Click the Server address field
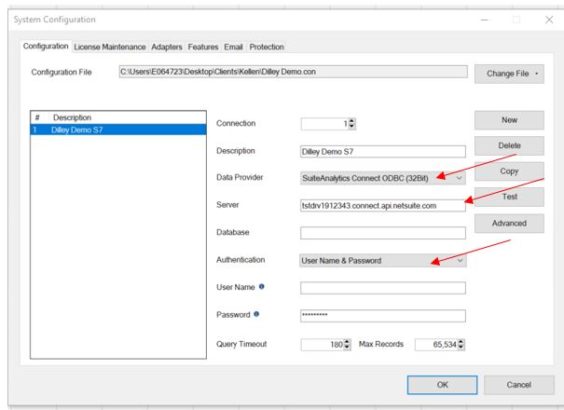564x410 pixels. tap(383, 205)
